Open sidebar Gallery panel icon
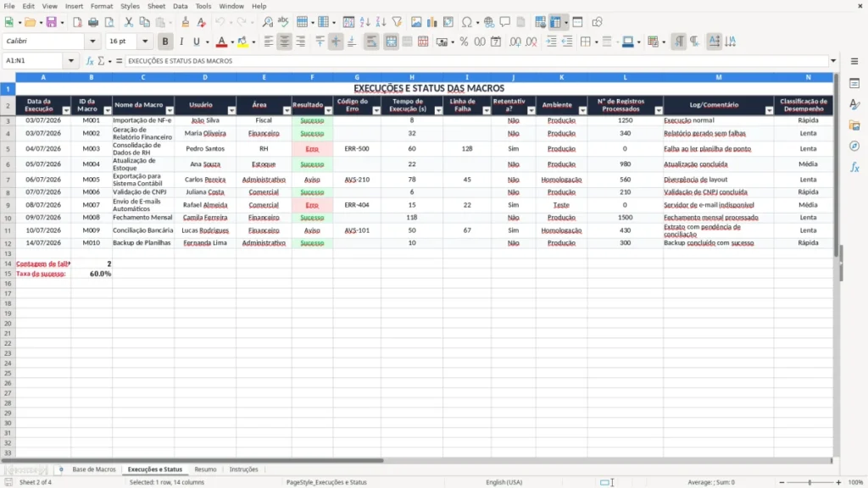Image resolution: width=868 pixels, height=488 pixels. click(x=854, y=125)
